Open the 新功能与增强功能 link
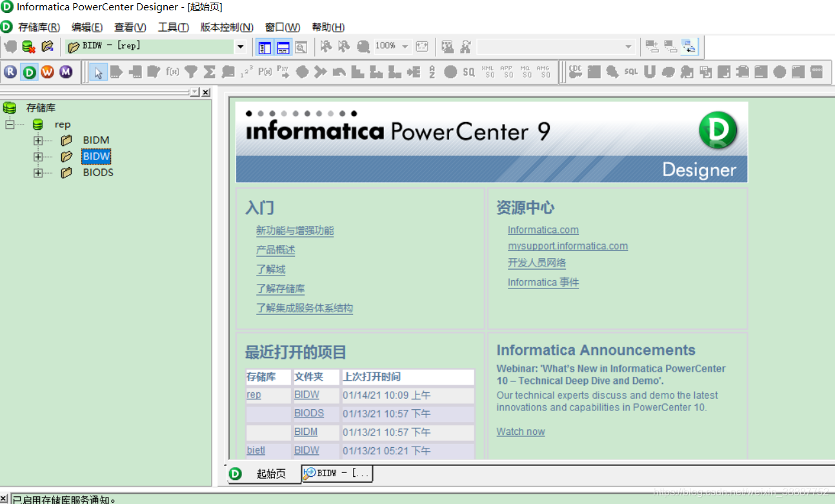Viewport: 835px width, 504px height. point(295,230)
